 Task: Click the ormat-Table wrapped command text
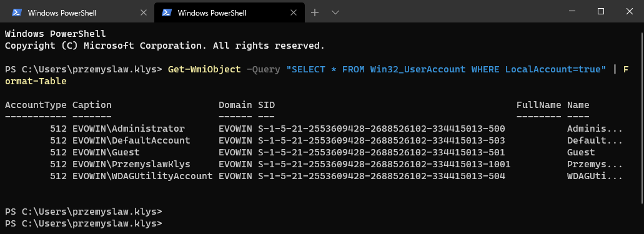(36, 82)
